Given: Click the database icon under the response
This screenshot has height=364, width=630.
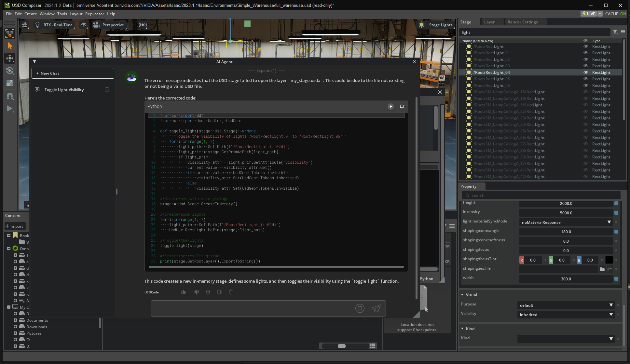Looking at the screenshot, I should [x=208, y=292].
